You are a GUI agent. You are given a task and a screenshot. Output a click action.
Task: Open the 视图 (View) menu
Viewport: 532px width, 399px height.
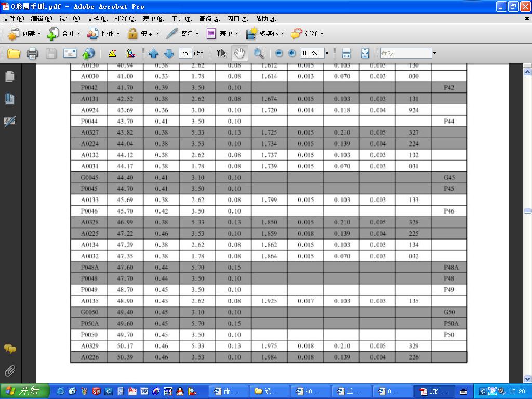[x=70, y=19]
